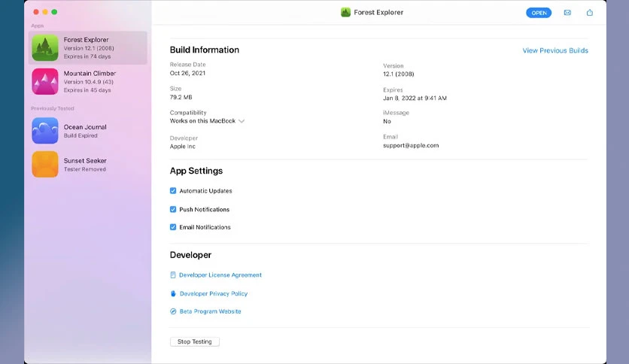Click the App Settings heading

196,171
